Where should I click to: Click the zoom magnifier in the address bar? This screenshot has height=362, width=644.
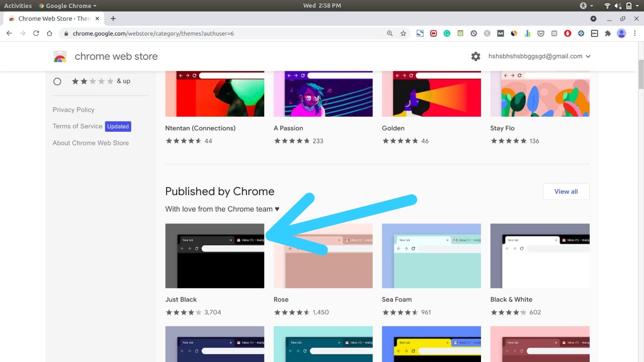click(x=390, y=33)
